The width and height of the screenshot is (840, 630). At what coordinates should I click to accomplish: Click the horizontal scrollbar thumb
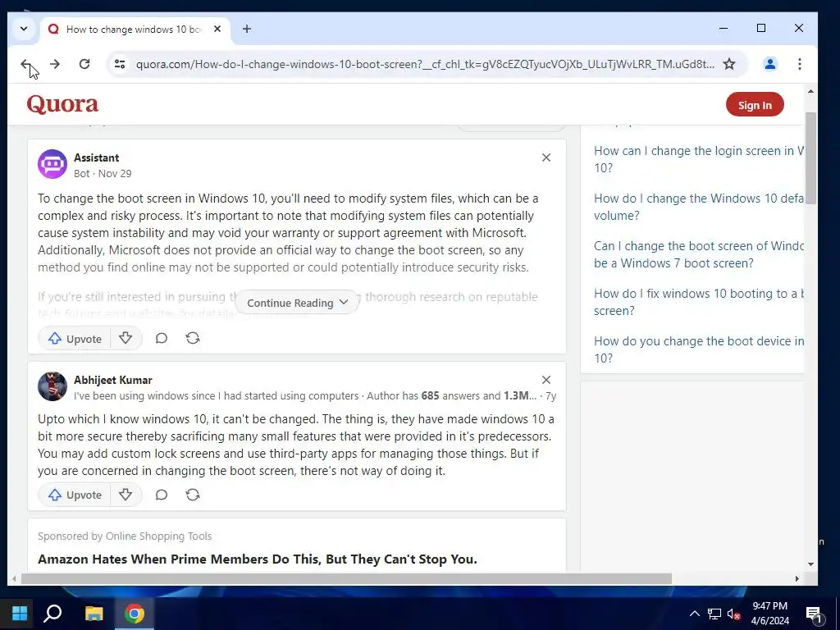(346, 578)
